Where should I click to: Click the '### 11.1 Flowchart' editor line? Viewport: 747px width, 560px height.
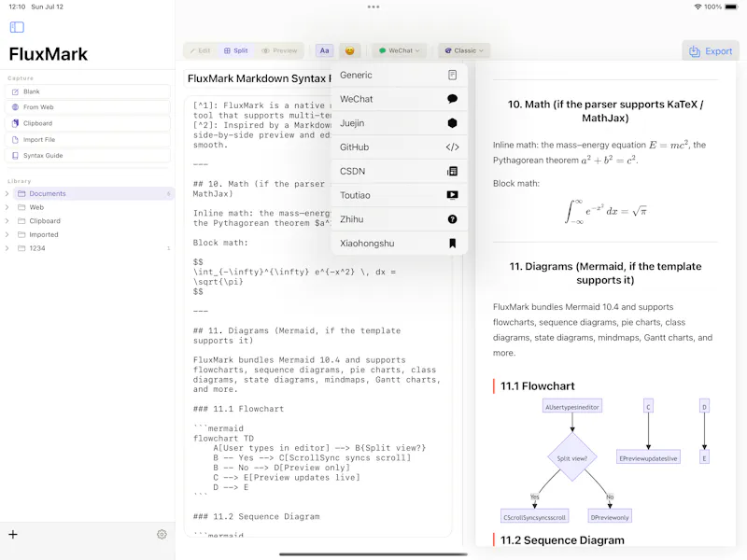tap(238, 409)
